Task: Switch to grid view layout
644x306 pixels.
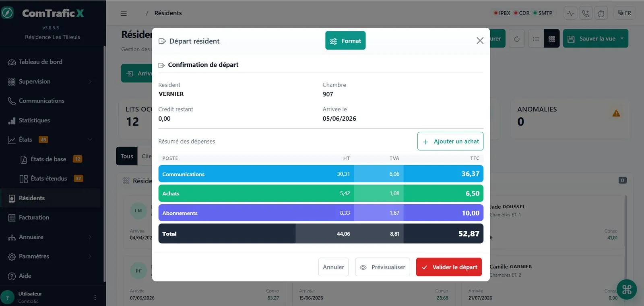Action: [x=552, y=39]
